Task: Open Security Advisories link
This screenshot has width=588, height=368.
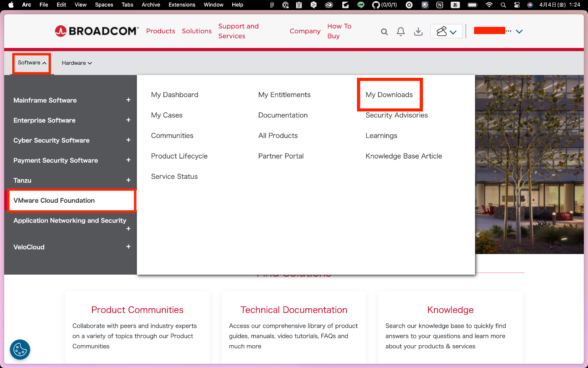Action: [396, 115]
